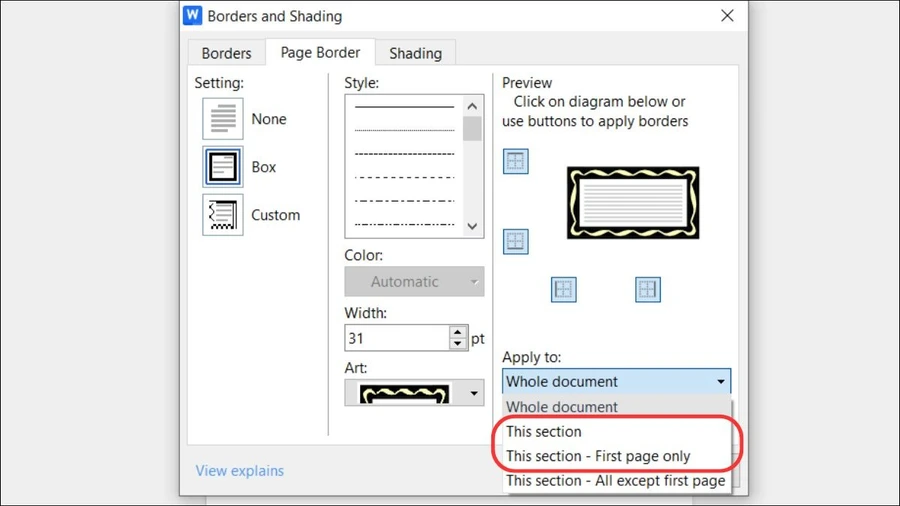Viewport: 900px width, 506px height.
Task: Choose This section from the list
Action: (616, 431)
